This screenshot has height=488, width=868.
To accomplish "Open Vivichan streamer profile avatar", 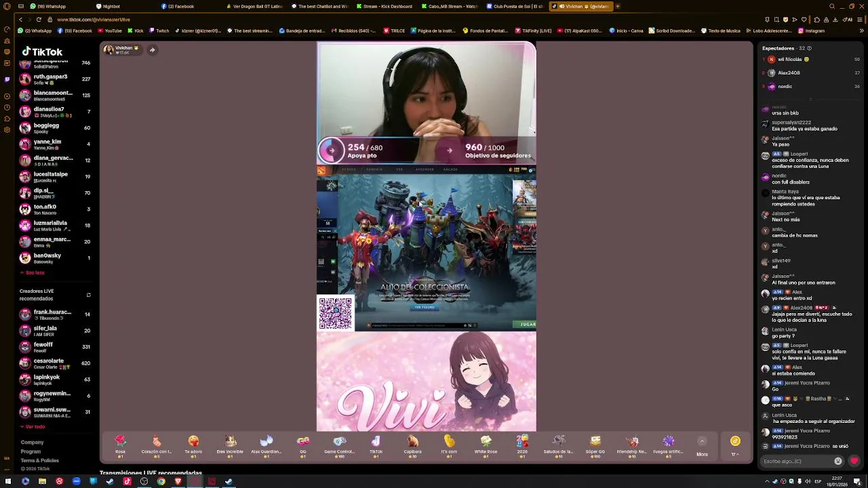I will [108, 49].
